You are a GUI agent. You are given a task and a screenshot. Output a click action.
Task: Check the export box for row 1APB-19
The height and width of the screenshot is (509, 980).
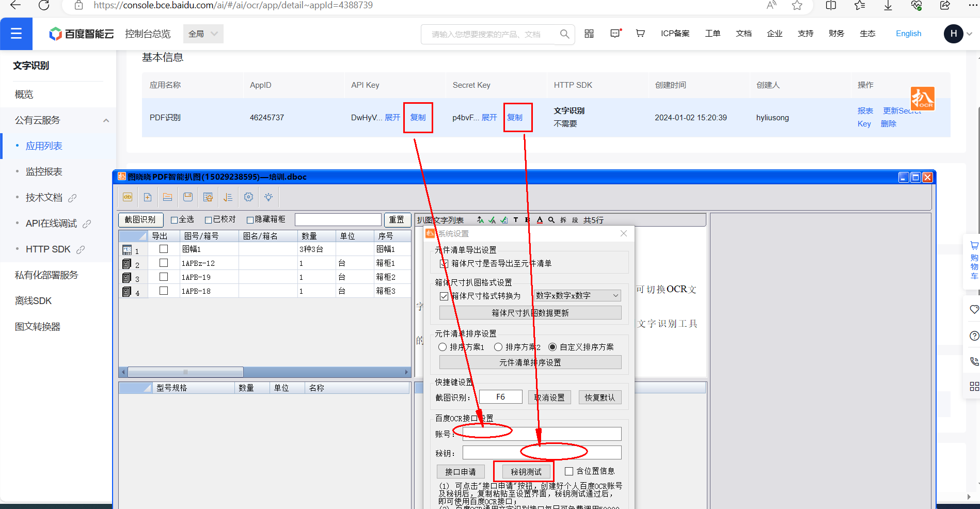coord(164,277)
